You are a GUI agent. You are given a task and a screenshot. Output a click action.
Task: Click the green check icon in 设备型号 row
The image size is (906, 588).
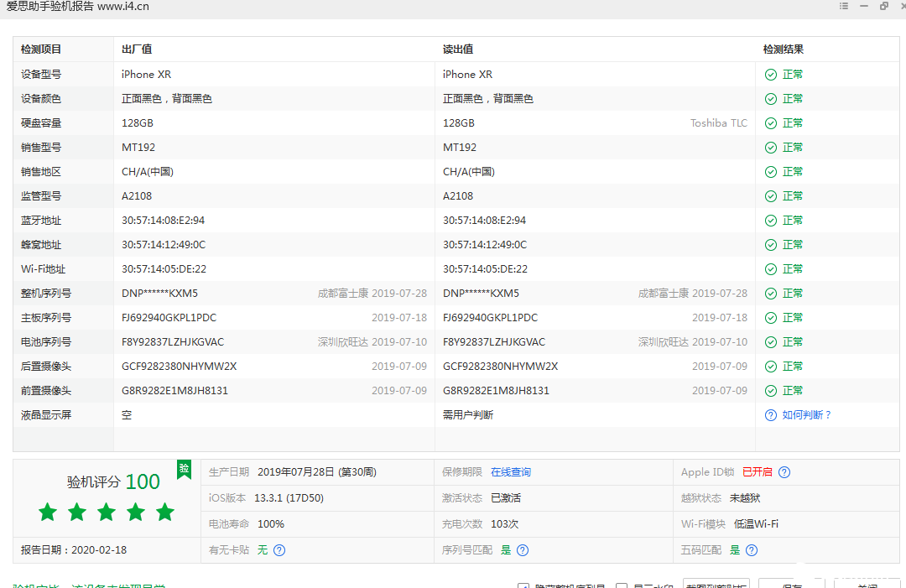click(771, 75)
